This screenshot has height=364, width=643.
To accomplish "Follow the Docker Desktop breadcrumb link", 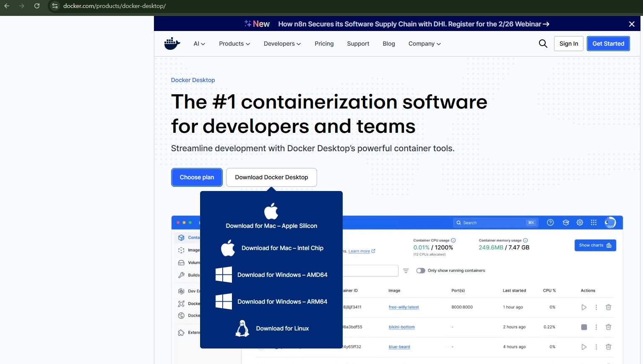I will (193, 80).
